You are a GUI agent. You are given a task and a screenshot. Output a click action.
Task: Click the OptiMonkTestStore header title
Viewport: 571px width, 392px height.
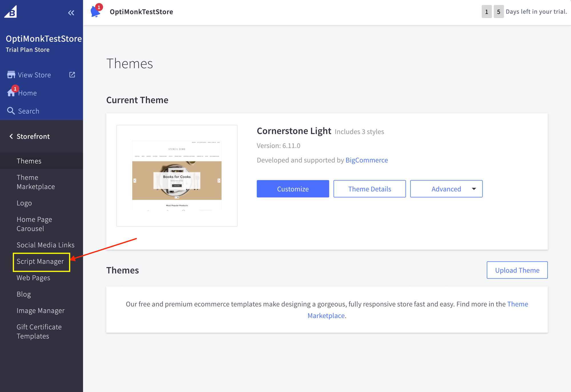[x=141, y=12]
